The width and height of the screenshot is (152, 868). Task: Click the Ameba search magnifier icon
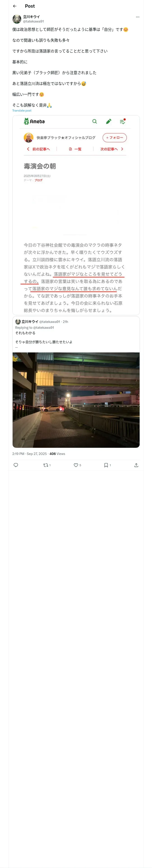95,121
